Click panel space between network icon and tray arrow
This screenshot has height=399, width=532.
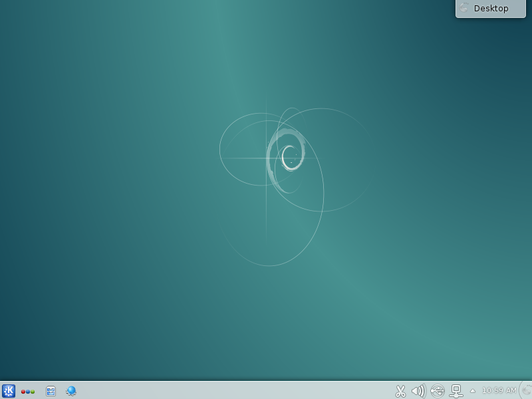465,391
